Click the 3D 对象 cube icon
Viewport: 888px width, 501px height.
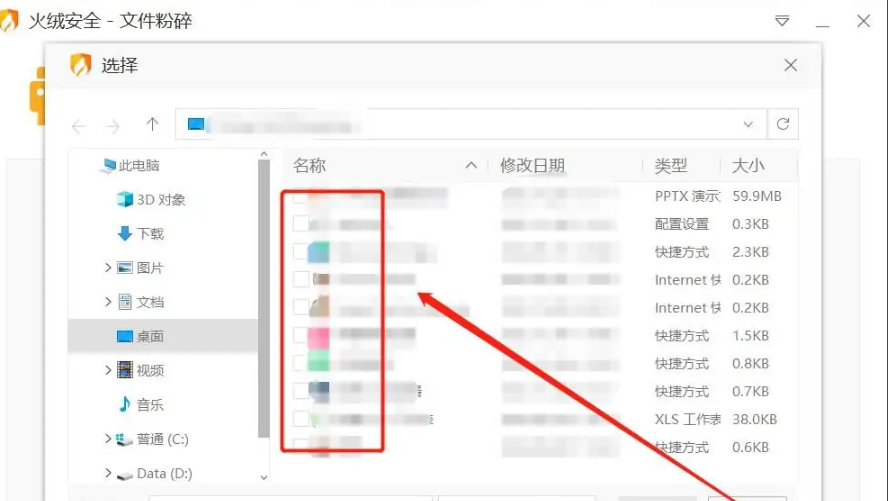(x=125, y=199)
